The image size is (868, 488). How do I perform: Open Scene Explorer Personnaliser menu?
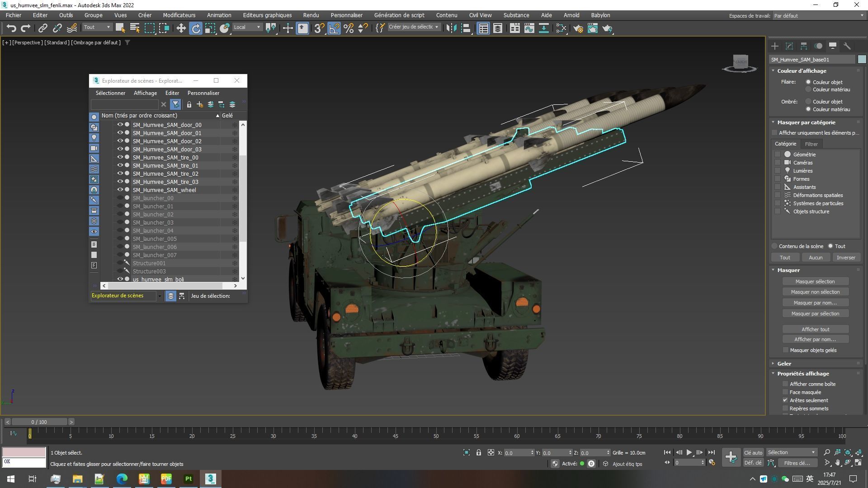[x=203, y=93]
